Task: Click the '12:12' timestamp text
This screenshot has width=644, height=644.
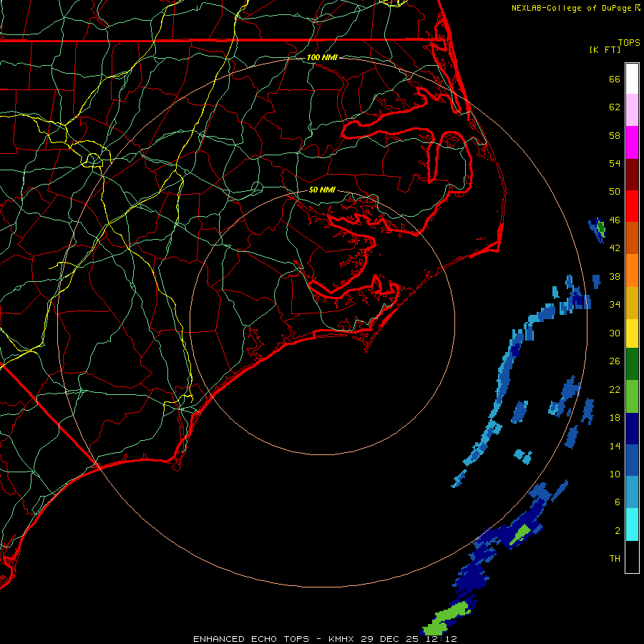Action: click(440, 639)
